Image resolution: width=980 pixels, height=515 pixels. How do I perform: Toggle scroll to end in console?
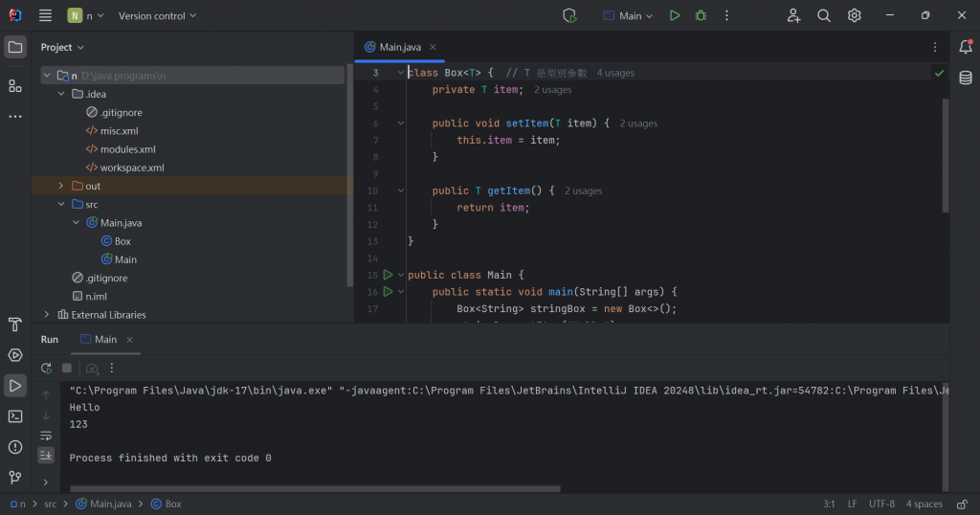tap(46, 456)
